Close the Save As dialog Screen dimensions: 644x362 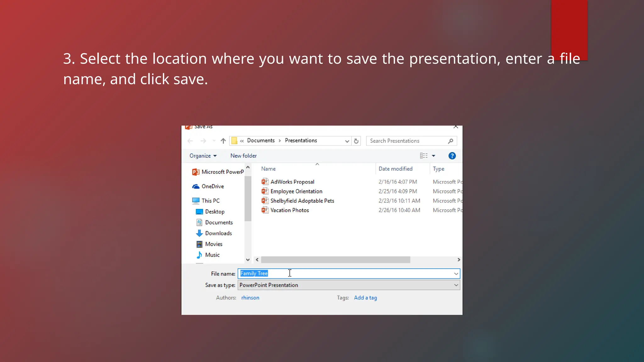[456, 127]
